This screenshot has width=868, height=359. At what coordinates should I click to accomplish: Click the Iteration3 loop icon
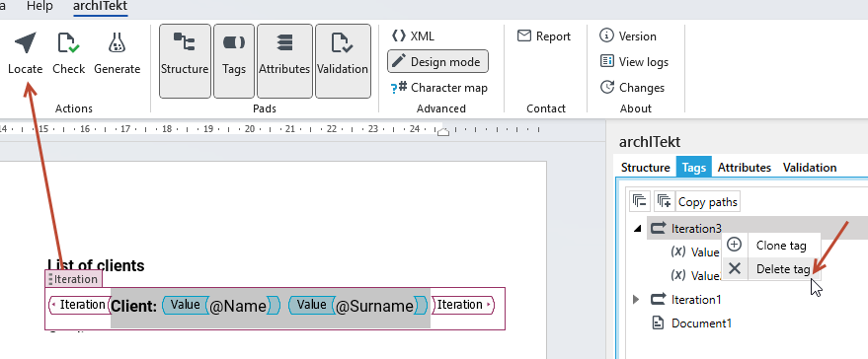[658, 228]
